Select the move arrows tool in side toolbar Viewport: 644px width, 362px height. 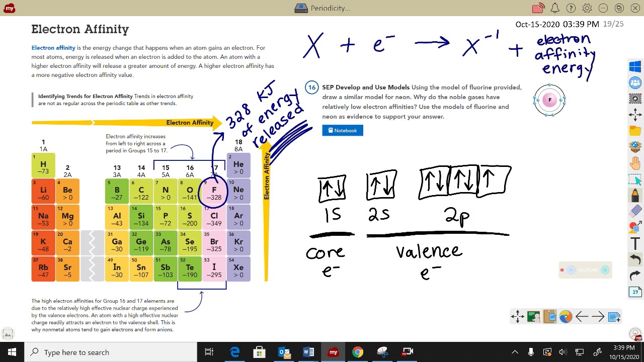pyautogui.click(x=635, y=115)
